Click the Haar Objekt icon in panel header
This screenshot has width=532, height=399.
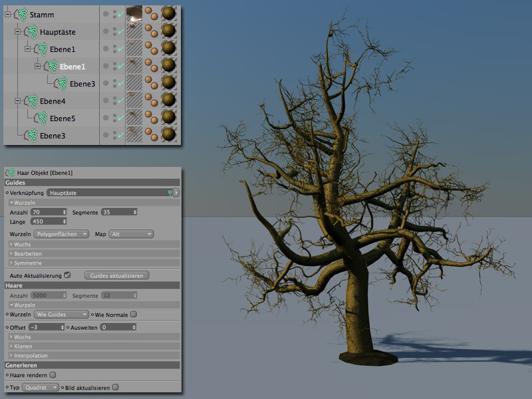click(x=9, y=173)
